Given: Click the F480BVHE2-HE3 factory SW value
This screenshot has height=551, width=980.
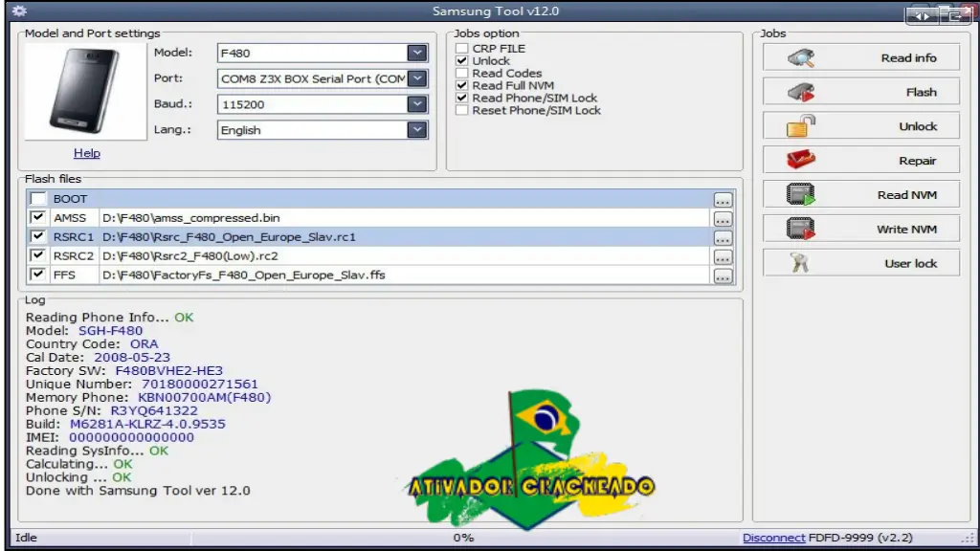Looking at the screenshot, I should tap(168, 370).
